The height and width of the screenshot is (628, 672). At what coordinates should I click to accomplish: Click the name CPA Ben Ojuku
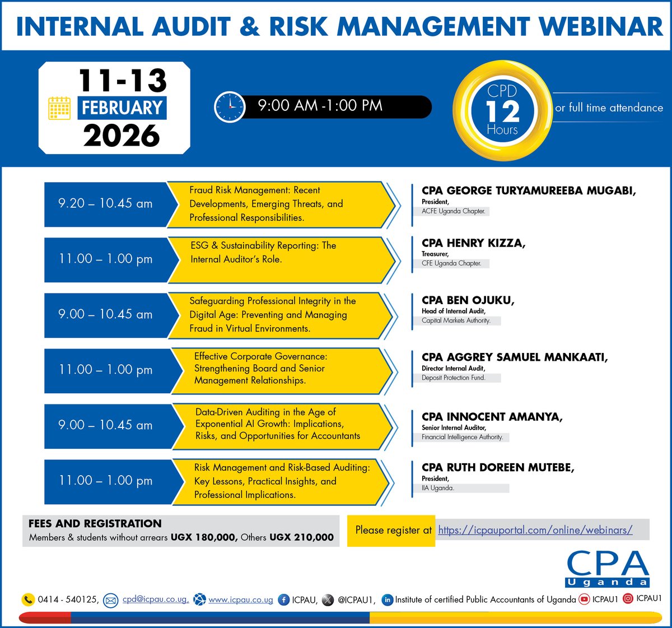[468, 300]
